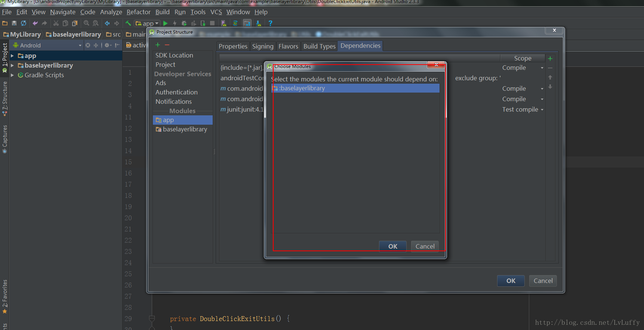Screen dimensions: 644x330
Task: Open scope dropdown for the {include=[*.jar]} row
Action: tap(542, 68)
